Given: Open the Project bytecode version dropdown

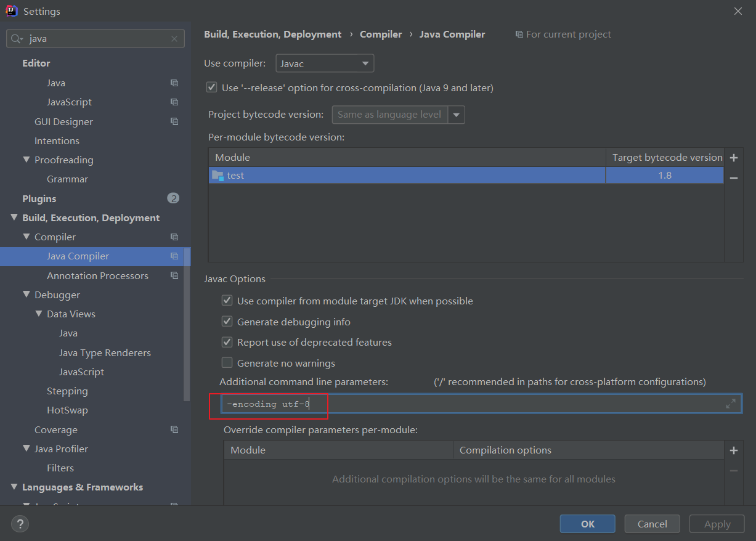Looking at the screenshot, I should (457, 115).
